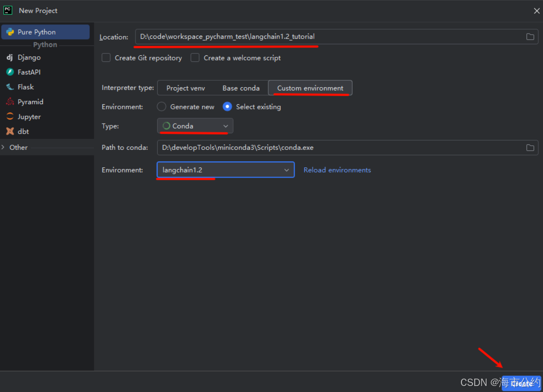Click the PyCharm logo icon in title bar
This screenshot has height=392, width=543.
8,11
